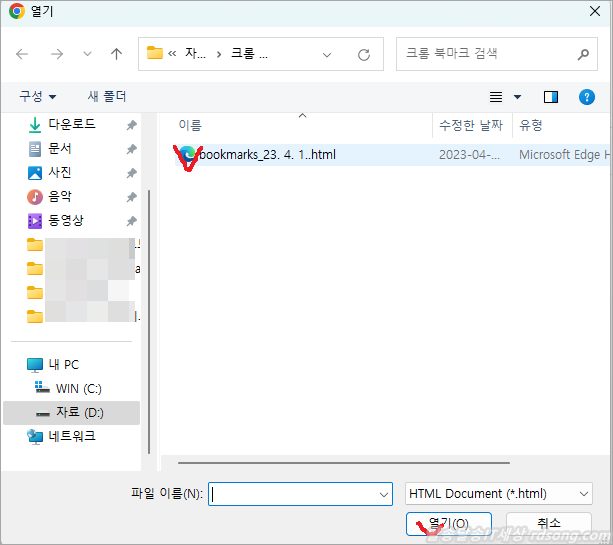613x545 pixels.
Task: Click the search magnifier icon
Action: click(583, 54)
